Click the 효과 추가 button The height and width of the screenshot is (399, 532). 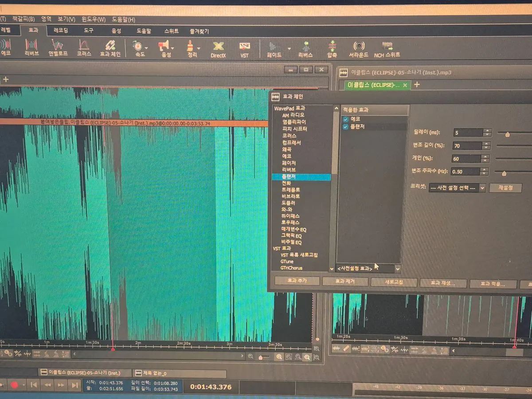297,282
